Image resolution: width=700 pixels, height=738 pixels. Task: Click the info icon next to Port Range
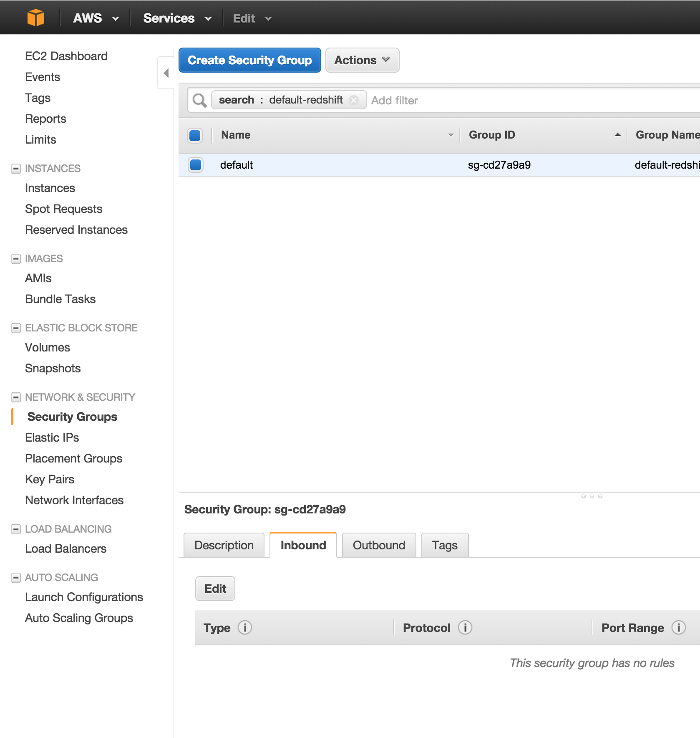tap(679, 627)
